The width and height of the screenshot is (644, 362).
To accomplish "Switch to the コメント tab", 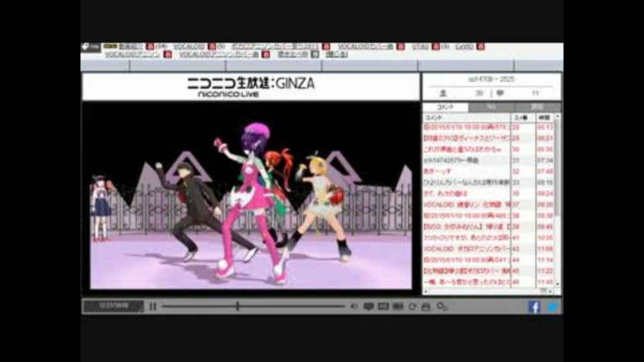I will coord(445,107).
